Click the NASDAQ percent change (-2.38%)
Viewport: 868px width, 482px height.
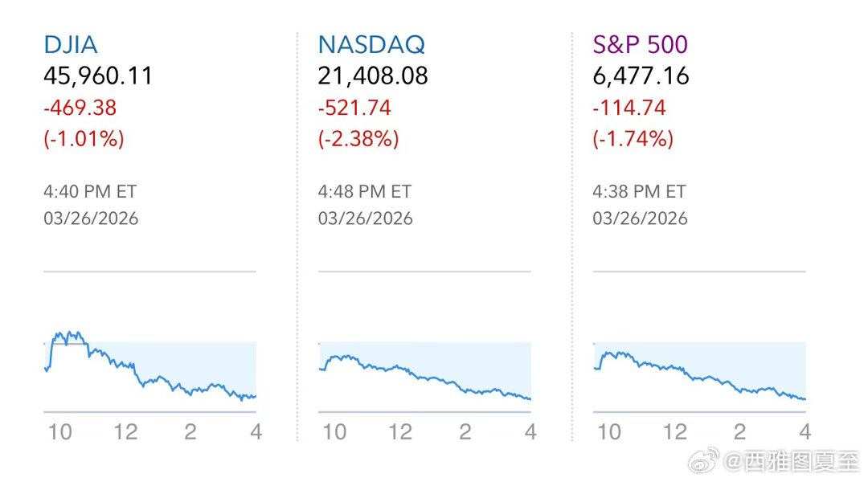pos(358,139)
